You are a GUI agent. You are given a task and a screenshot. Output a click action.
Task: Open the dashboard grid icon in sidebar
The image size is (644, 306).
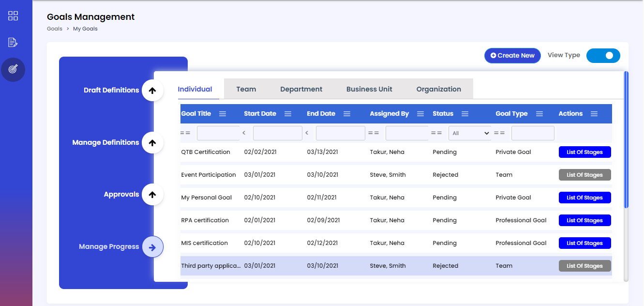tap(13, 16)
